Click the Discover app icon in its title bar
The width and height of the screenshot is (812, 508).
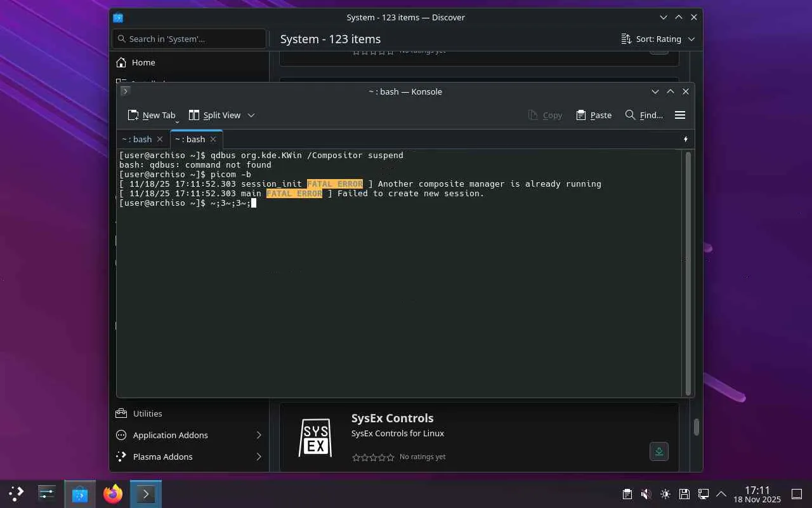pyautogui.click(x=118, y=17)
